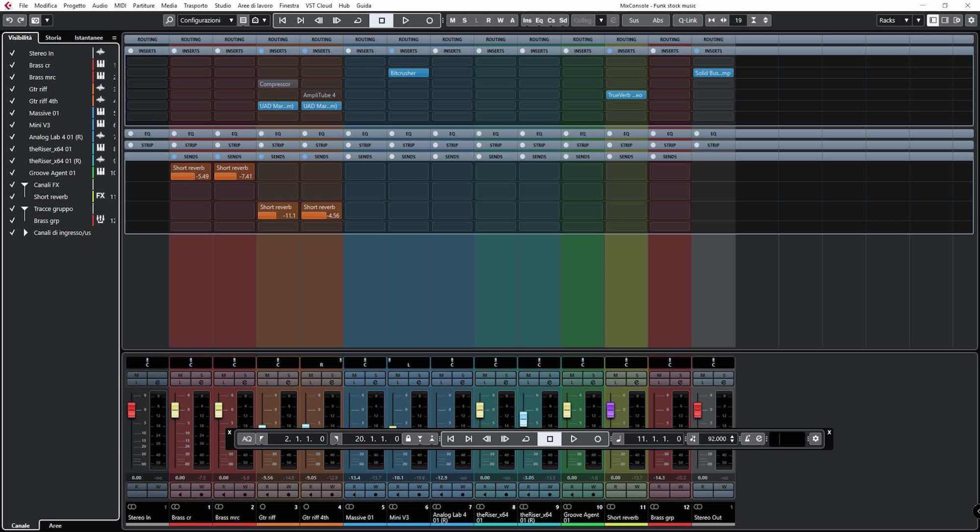Screen dimensions: 980x532
Task: Open the Trasporto menu
Action: point(196,5)
